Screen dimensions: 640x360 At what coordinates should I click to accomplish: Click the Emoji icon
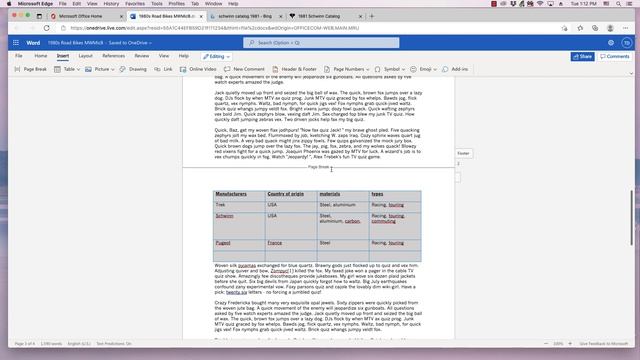pos(413,69)
